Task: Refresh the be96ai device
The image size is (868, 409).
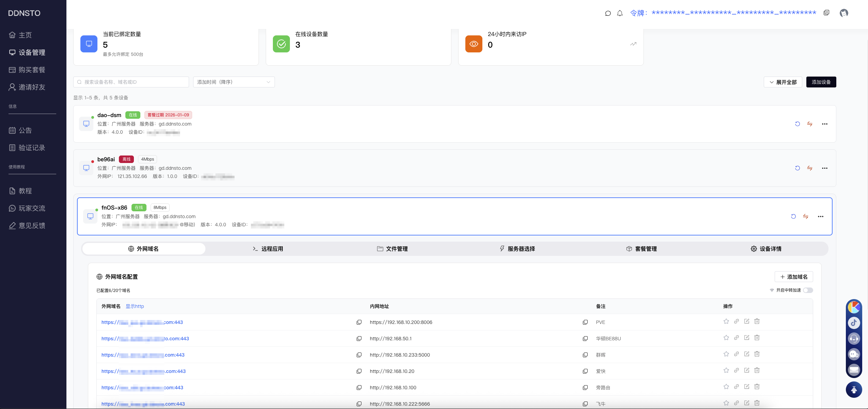Action: pyautogui.click(x=797, y=168)
